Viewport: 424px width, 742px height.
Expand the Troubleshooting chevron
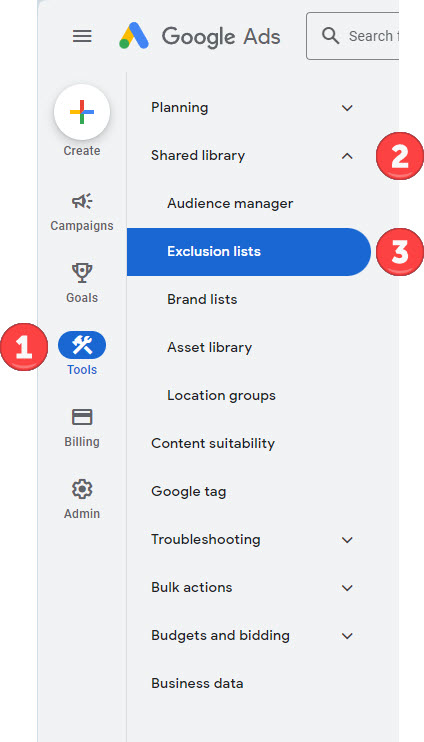click(x=347, y=540)
